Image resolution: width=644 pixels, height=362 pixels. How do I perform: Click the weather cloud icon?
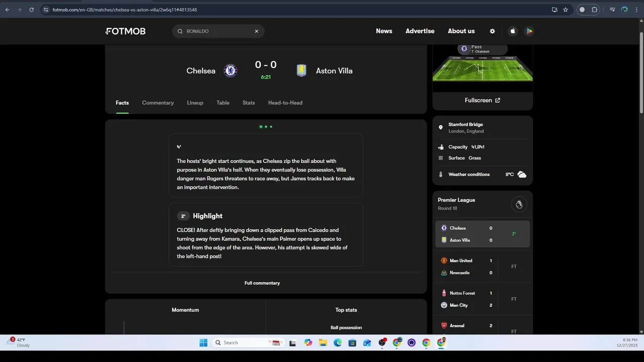(522, 174)
